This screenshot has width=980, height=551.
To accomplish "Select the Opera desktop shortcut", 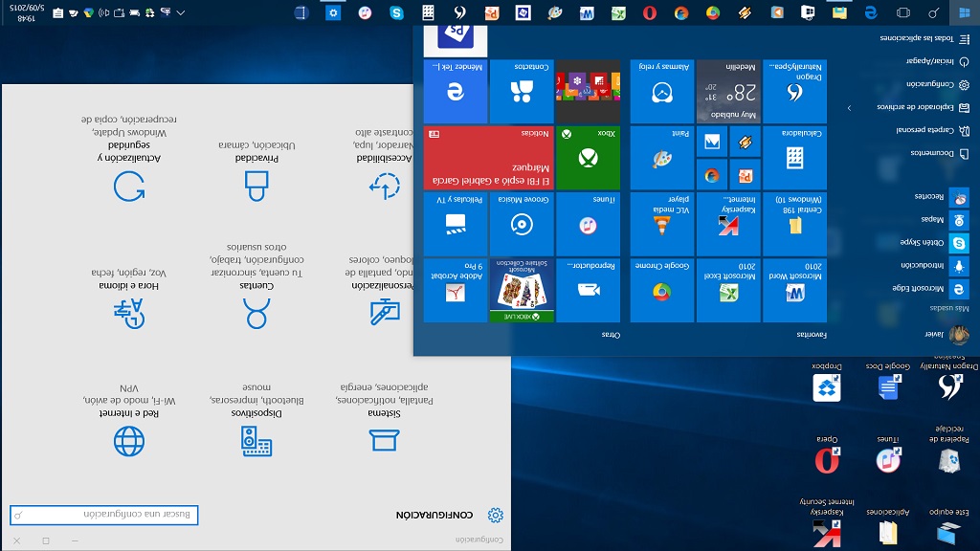I will point(827,454).
